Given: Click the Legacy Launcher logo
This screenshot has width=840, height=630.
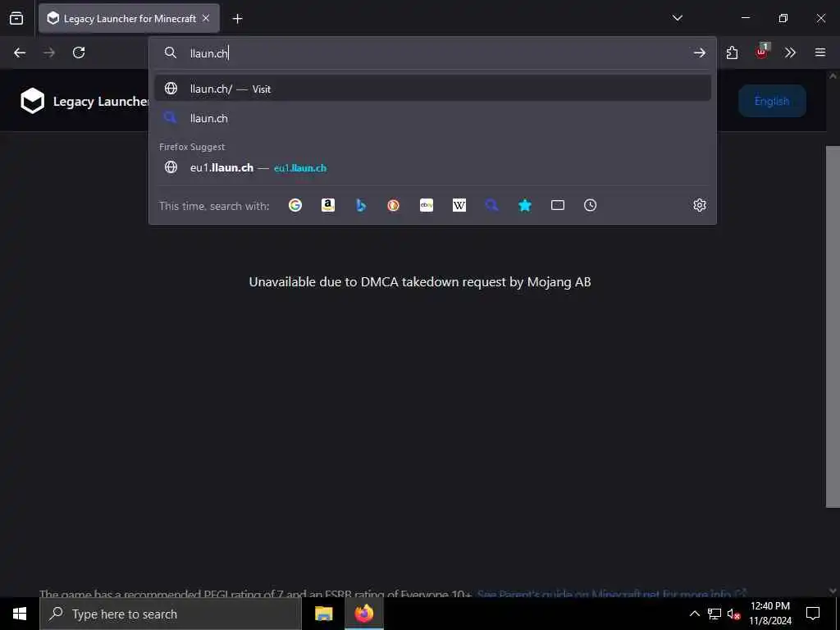Looking at the screenshot, I should click(x=32, y=101).
